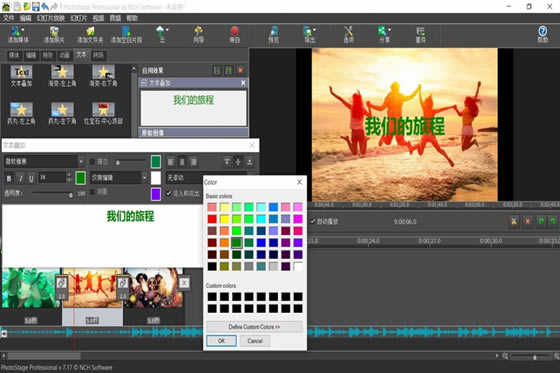Click the align text left icon
The width and height of the screenshot is (560, 373).
click(171, 162)
